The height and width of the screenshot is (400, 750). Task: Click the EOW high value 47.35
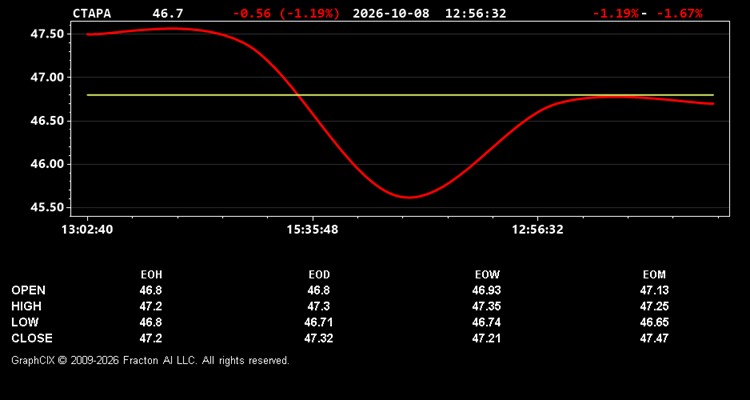pos(486,306)
